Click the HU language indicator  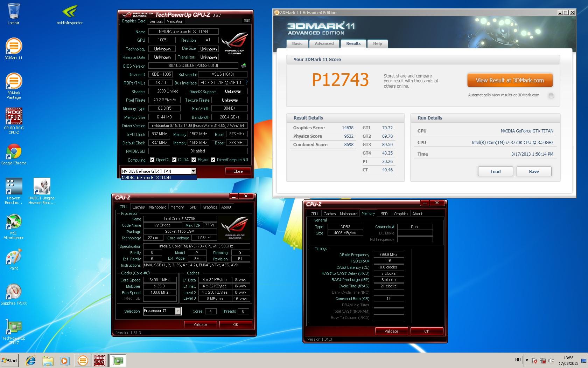tap(518, 360)
